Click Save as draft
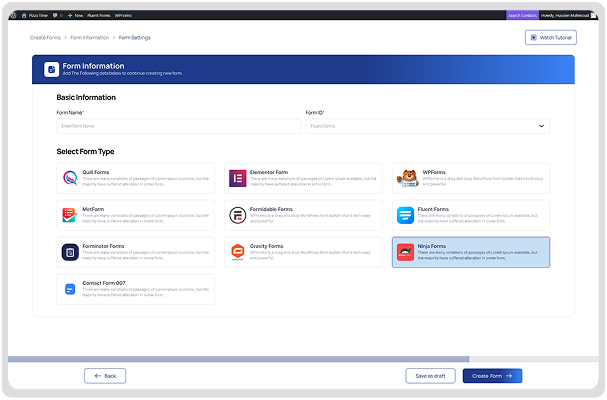 coord(430,376)
